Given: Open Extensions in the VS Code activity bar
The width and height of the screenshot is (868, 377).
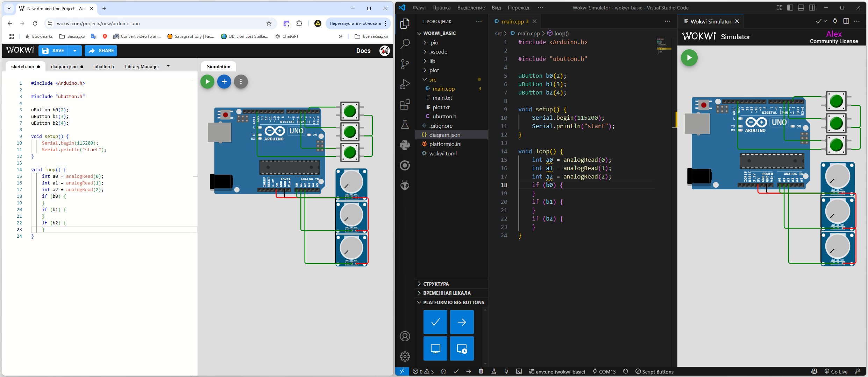Looking at the screenshot, I should 405,105.
